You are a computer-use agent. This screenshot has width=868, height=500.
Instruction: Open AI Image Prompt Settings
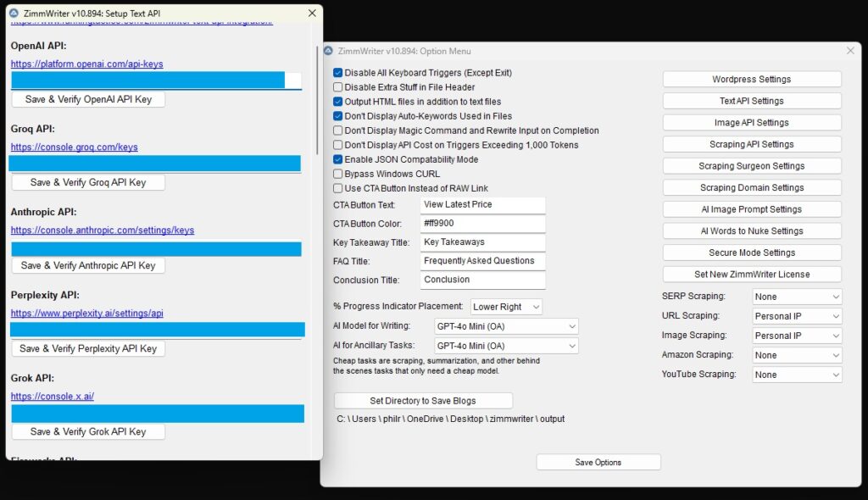coord(752,208)
